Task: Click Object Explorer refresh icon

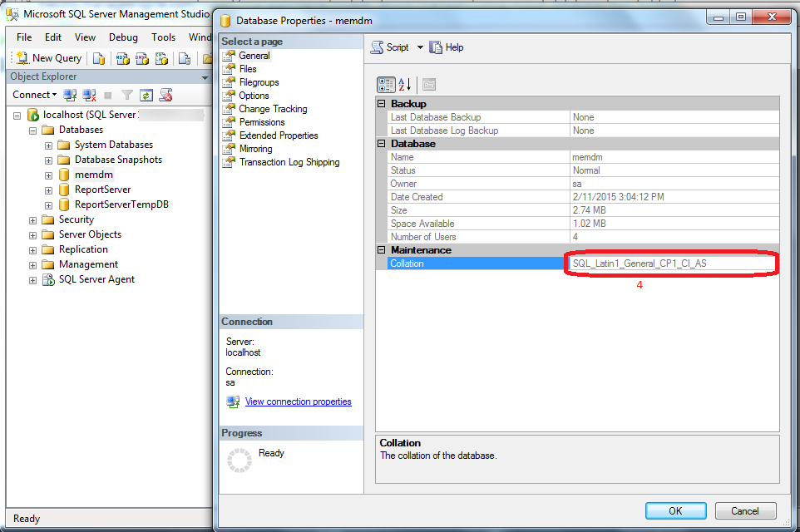Action: coord(146,95)
